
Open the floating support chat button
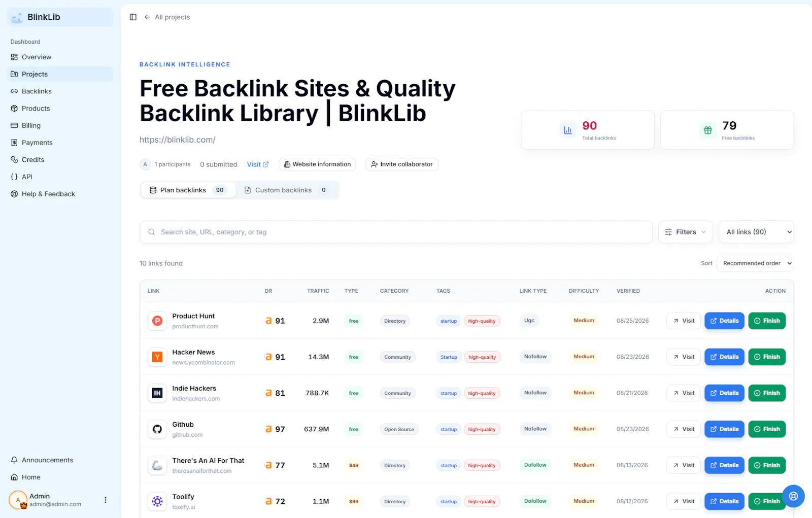pyautogui.click(x=793, y=496)
